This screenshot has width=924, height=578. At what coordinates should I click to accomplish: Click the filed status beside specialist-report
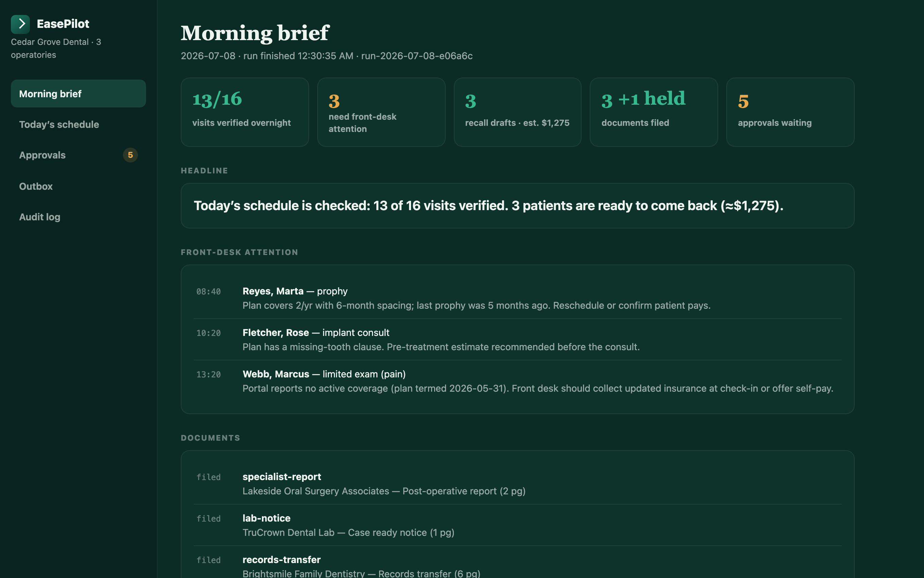click(x=209, y=477)
